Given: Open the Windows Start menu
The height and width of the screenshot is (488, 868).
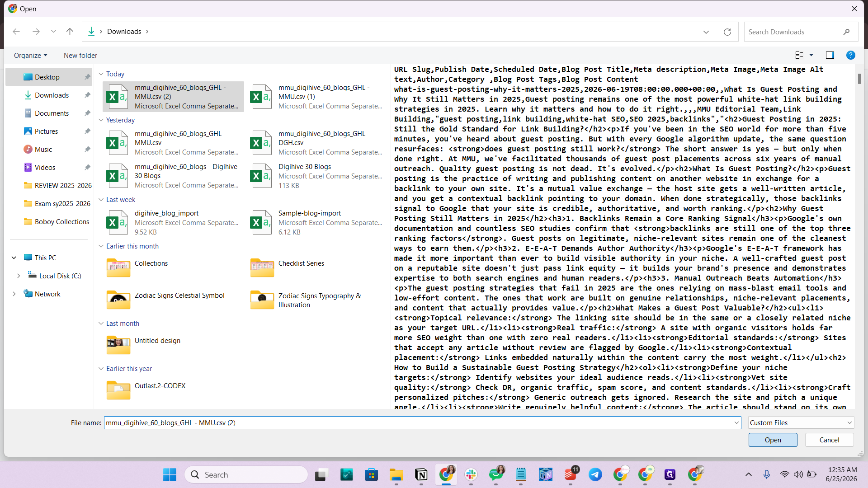Looking at the screenshot, I should tap(170, 474).
